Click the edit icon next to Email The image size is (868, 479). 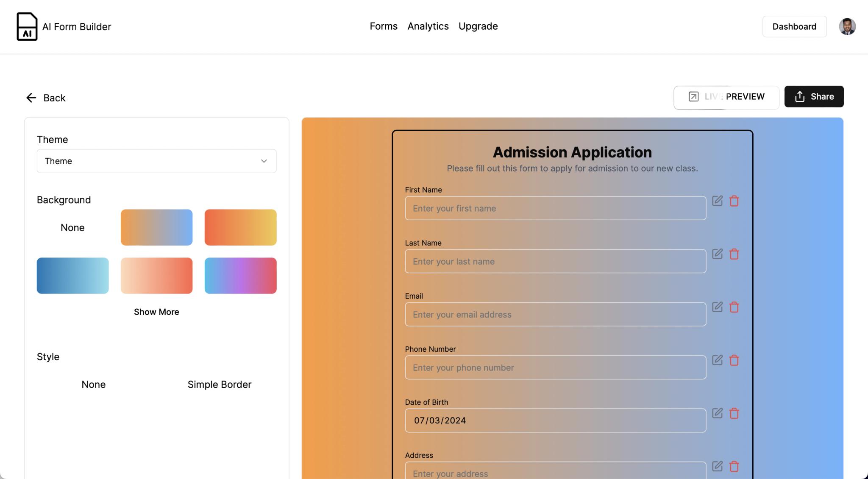coord(717,307)
